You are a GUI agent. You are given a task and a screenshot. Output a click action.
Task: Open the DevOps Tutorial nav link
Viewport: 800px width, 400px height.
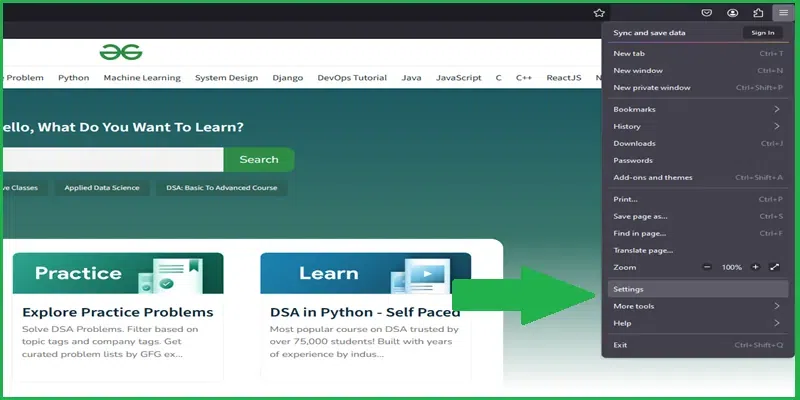(352, 78)
